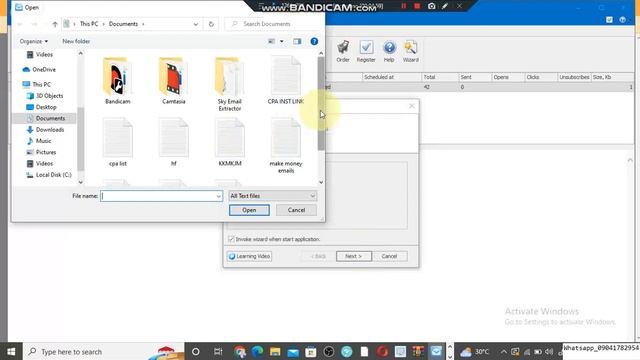
Task: Pause the Bandicam recording
Action: 403,6
